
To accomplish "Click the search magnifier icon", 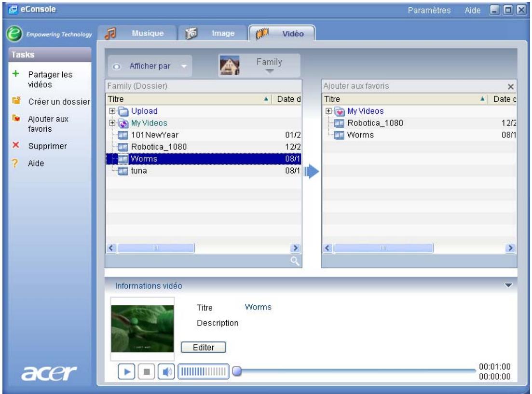I will pyautogui.click(x=295, y=261).
